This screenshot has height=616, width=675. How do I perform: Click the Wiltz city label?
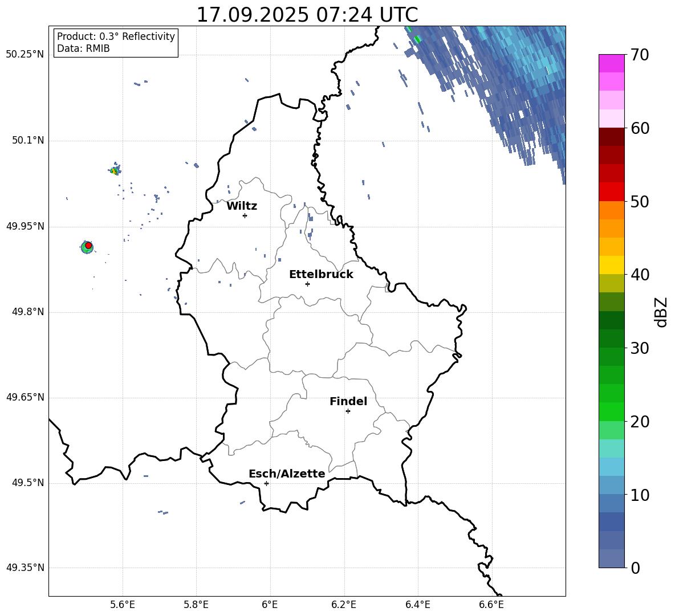pyautogui.click(x=242, y=206)
